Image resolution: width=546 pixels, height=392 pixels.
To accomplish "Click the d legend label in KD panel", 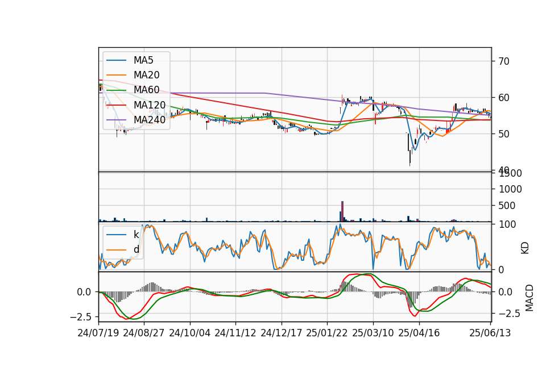I will 136,249.
